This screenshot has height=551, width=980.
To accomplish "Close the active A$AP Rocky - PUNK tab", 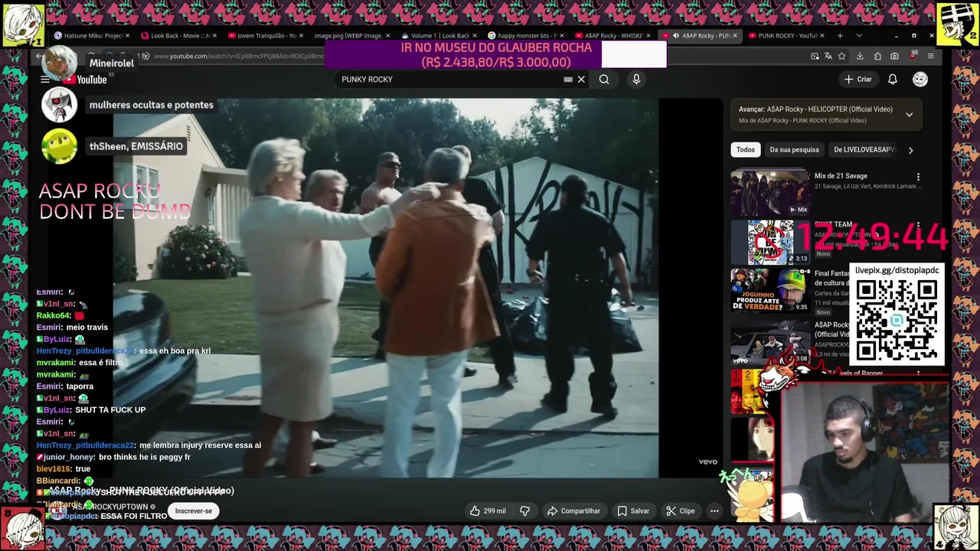I will (735, 35).
